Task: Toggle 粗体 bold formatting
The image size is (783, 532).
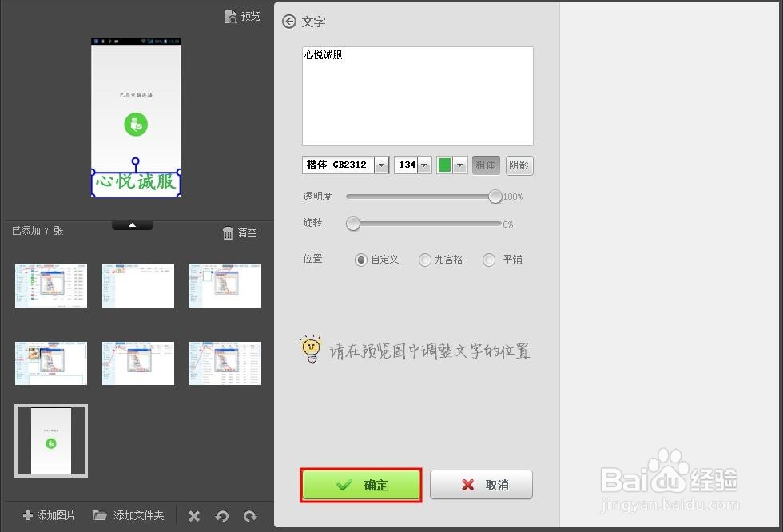Action: pos(486,165)
